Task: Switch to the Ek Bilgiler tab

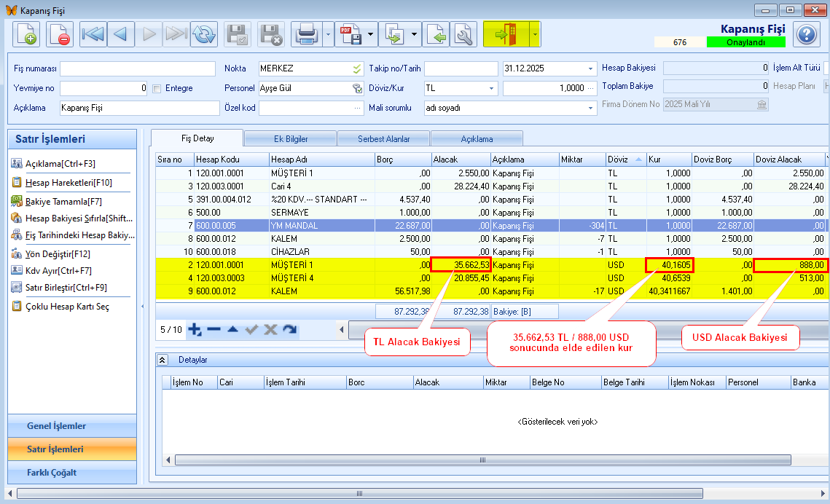Action: pyautogui.click(x=290, y=138)
